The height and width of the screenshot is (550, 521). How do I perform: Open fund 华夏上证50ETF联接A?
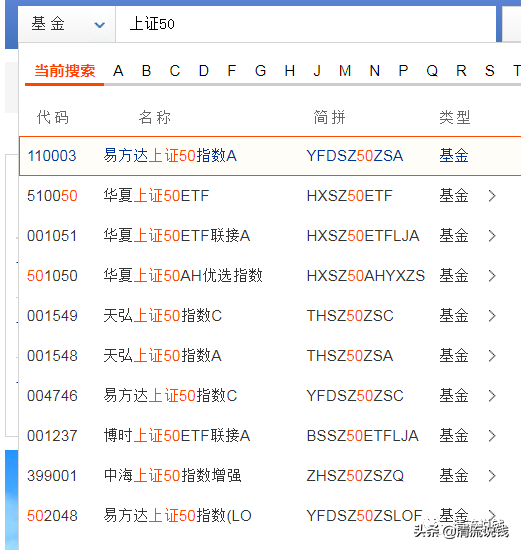click(x=177, y=236)
